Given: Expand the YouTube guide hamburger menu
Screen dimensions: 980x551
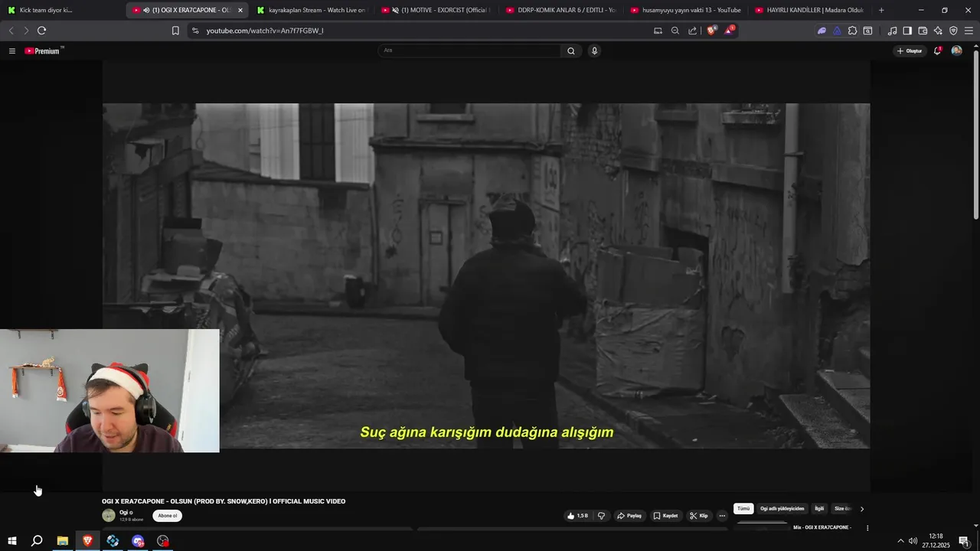Looking at the screenshot, I should 12,51.
